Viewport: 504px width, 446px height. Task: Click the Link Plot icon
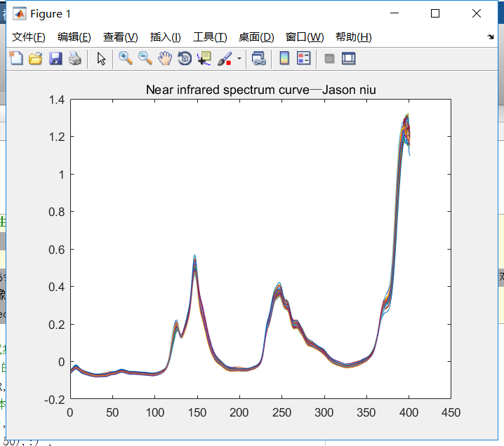(259, 59)
